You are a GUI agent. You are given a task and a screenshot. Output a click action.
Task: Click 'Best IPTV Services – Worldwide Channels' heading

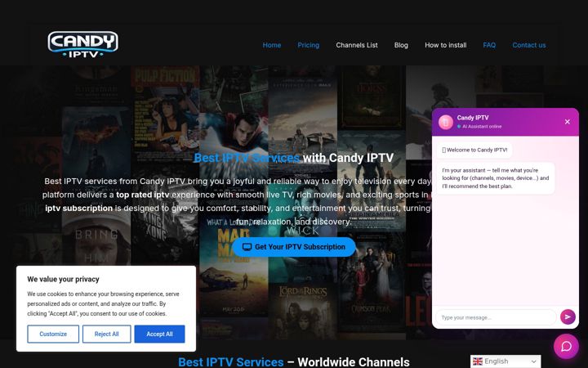pos(294,362)
